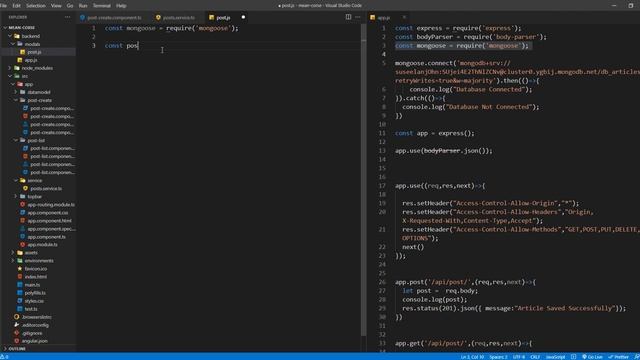
Task: Switch to the post-create.component.ts tab
Action: [x=111, y=18]
